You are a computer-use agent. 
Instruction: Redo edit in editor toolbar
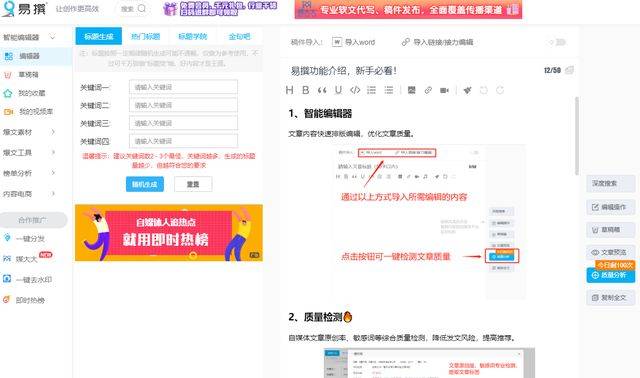[500, 90]
